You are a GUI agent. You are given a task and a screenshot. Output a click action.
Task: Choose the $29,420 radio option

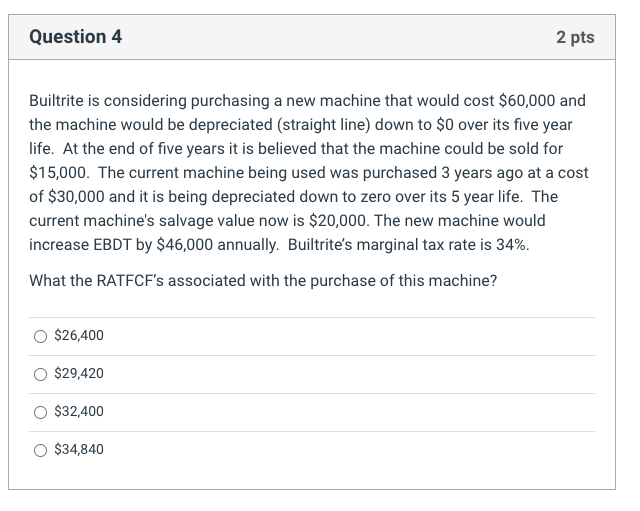[39, 374]
